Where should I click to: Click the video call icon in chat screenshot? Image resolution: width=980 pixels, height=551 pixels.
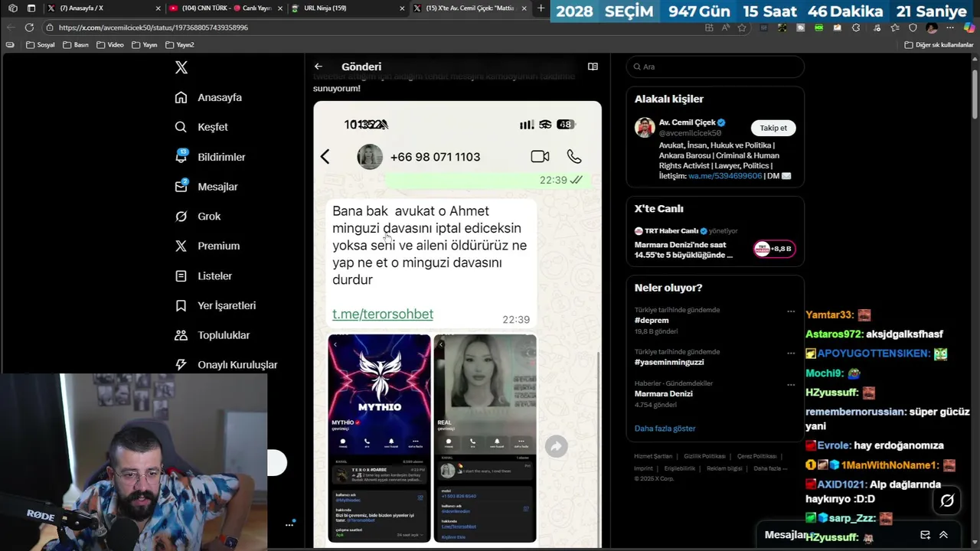tap(540, 157)
